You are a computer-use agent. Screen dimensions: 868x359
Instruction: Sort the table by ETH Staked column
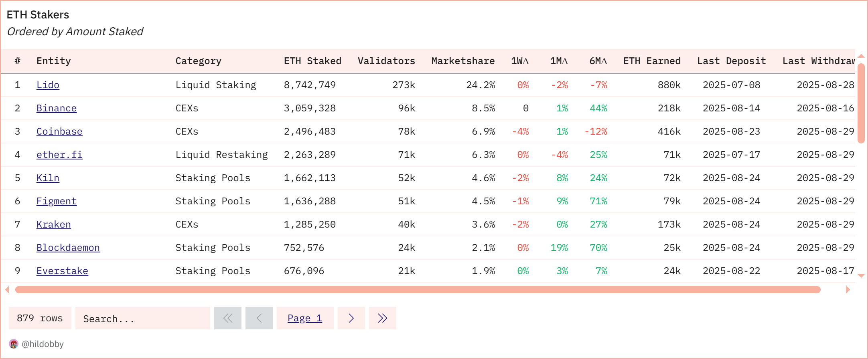point(312,61)
